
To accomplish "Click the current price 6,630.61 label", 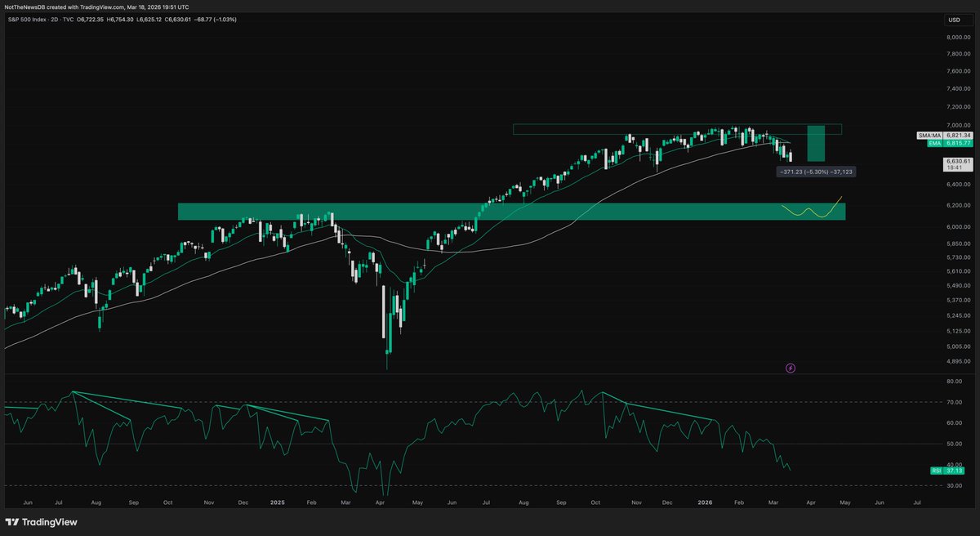I will 958,164.
